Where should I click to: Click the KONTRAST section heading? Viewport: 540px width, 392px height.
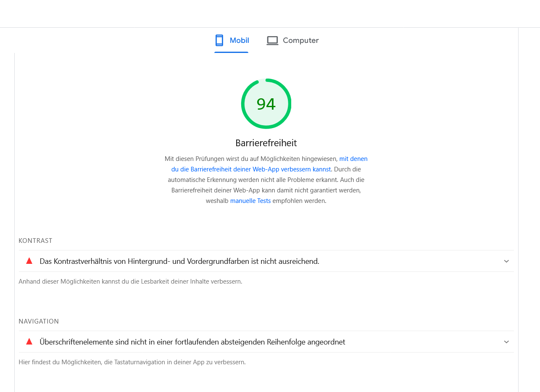coord(35,241)
